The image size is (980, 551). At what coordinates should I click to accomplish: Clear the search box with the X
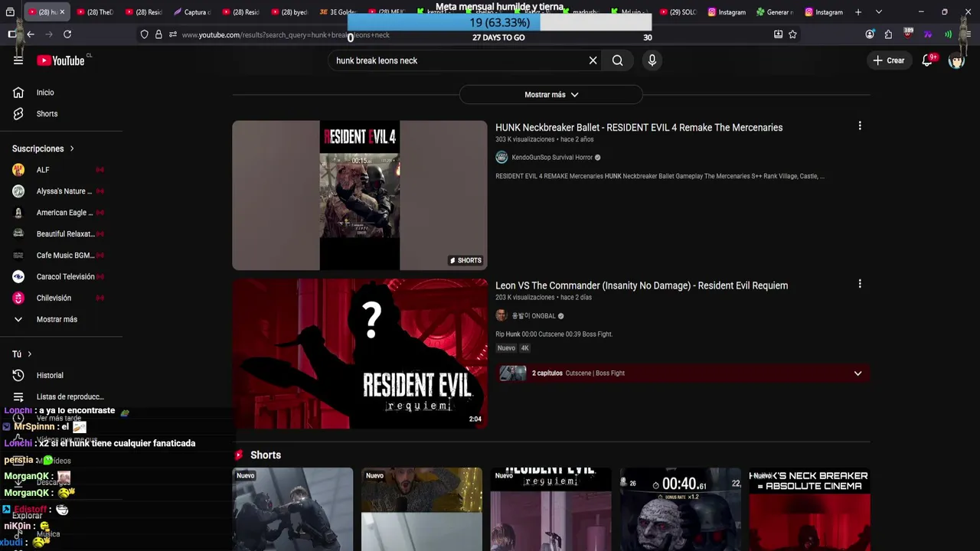[x=593, y=60]
